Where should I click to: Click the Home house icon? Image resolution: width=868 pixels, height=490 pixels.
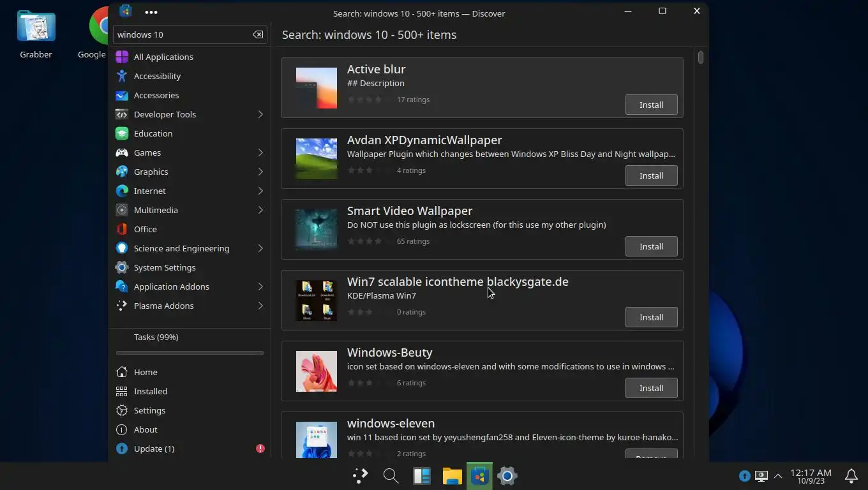click(x=122, y=372)
